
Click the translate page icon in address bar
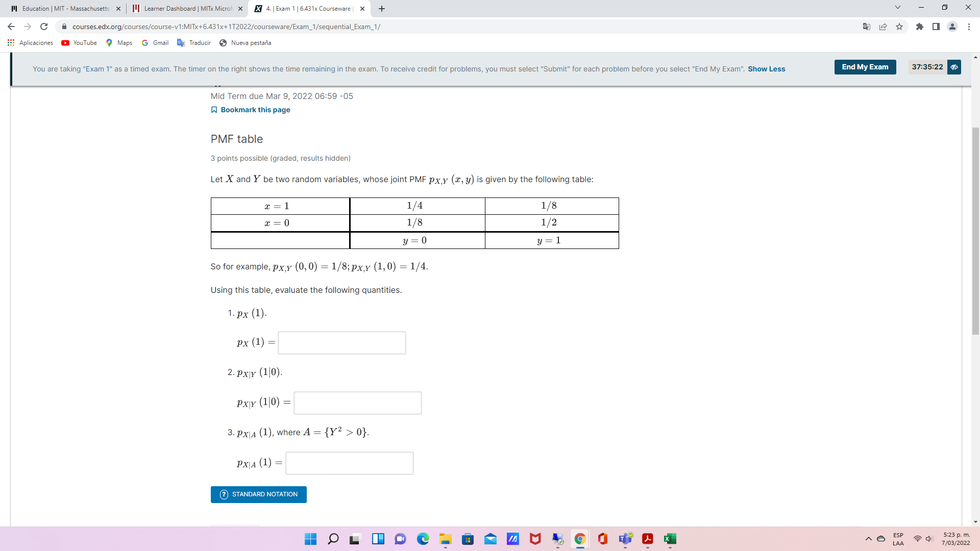click(866, 27)
